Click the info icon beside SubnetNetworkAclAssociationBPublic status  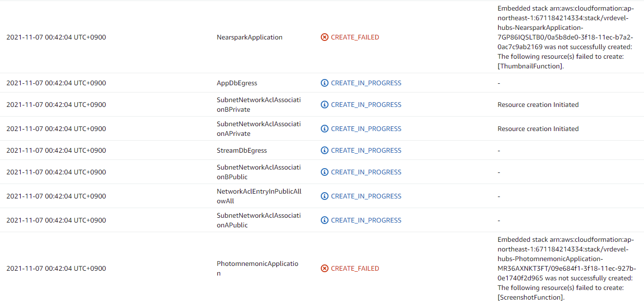click(325, 172)
